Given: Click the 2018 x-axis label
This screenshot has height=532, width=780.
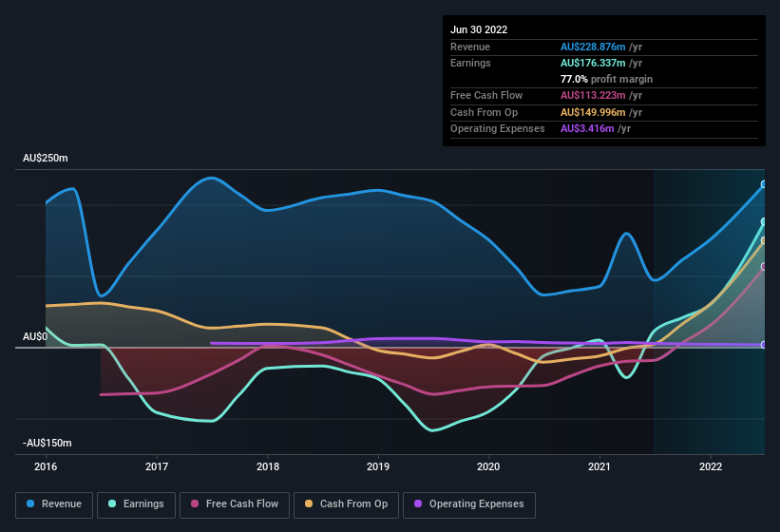Looking at the screenshot, I should (268, 466).
